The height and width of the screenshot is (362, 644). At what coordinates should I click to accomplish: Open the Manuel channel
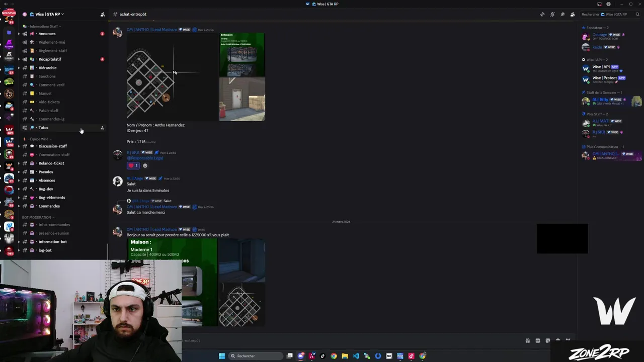(x=63, y=94)
